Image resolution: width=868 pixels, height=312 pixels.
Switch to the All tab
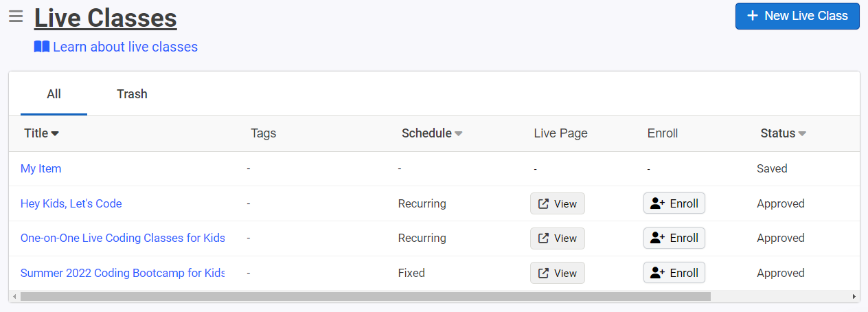pyautogui.click(x=54, y=94)
